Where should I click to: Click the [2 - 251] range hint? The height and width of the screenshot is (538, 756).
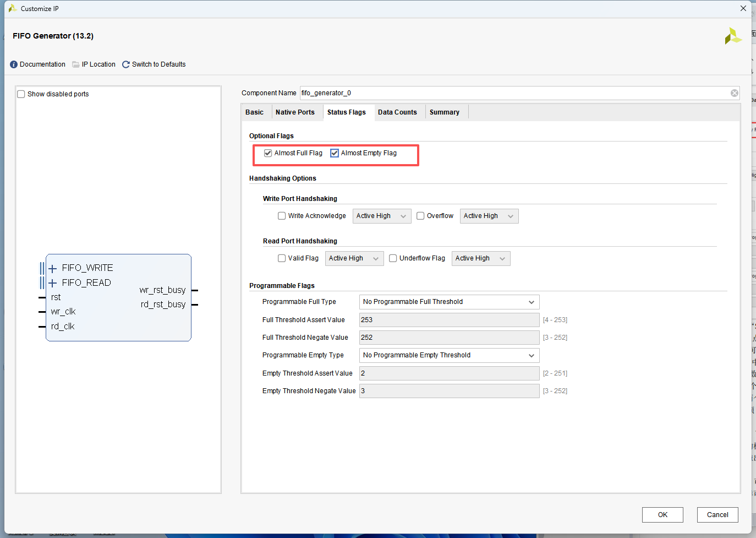(x=555, y=373)
